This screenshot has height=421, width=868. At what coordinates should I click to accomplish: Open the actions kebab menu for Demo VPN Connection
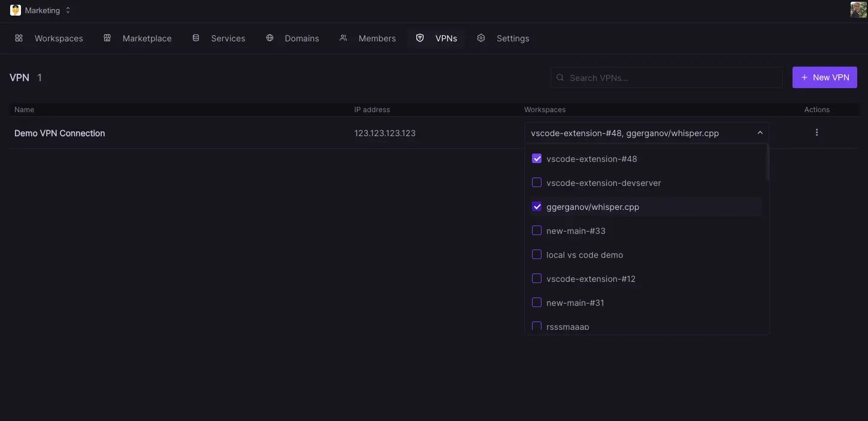[x=816, y=132]
